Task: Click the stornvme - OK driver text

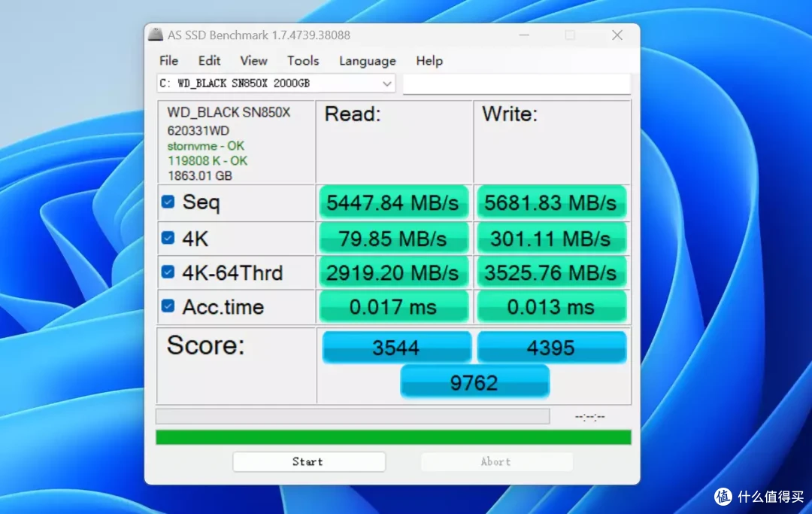Action: pyautogui.click(x=205, y=146)
